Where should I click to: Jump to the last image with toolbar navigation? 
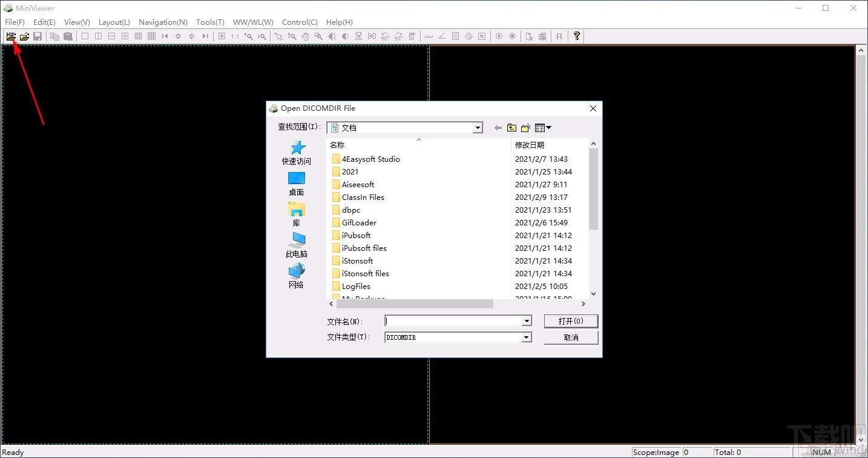tap(205, 36)
